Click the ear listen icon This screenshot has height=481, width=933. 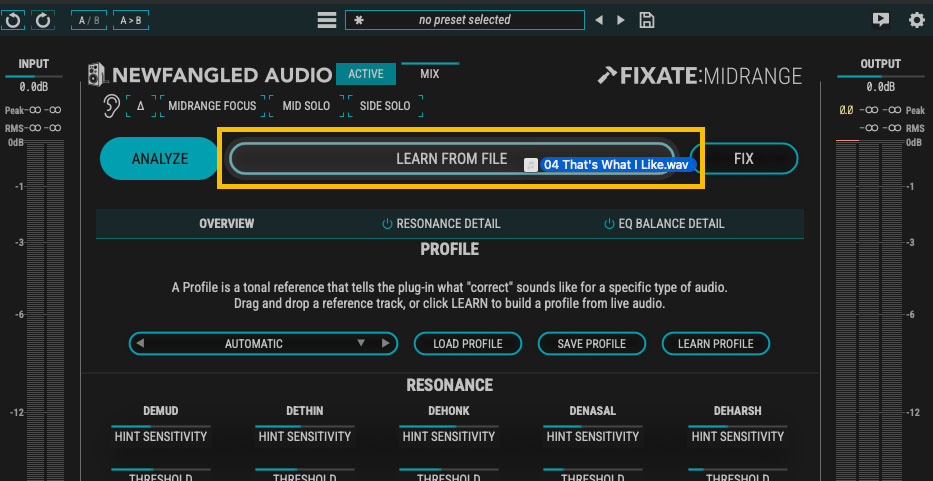111,106
